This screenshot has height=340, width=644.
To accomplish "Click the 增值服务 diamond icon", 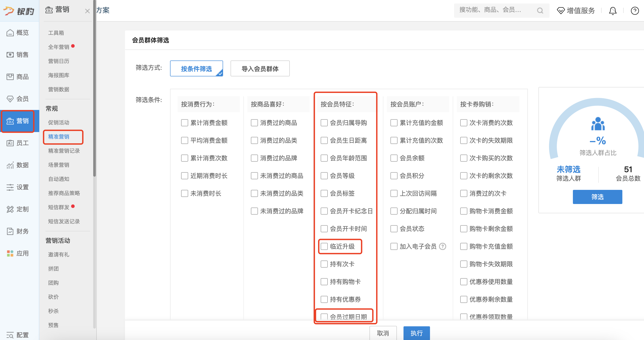I will pos(561,11).
